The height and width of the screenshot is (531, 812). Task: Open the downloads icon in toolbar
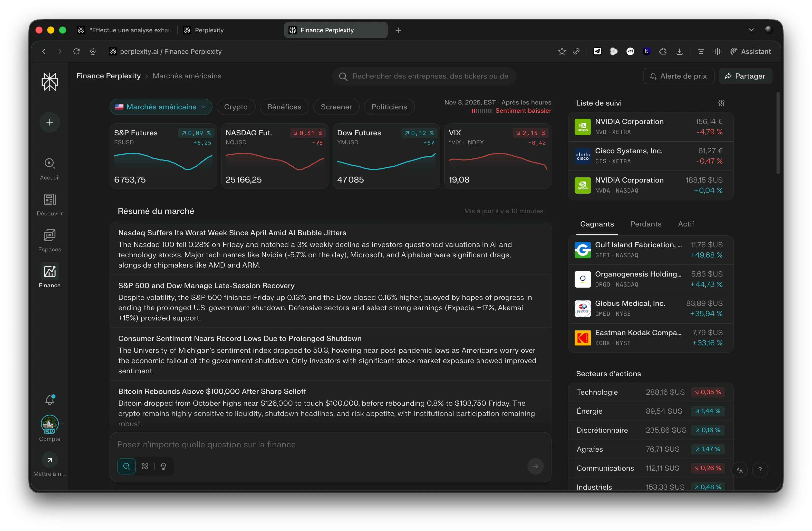coord(679,52)
